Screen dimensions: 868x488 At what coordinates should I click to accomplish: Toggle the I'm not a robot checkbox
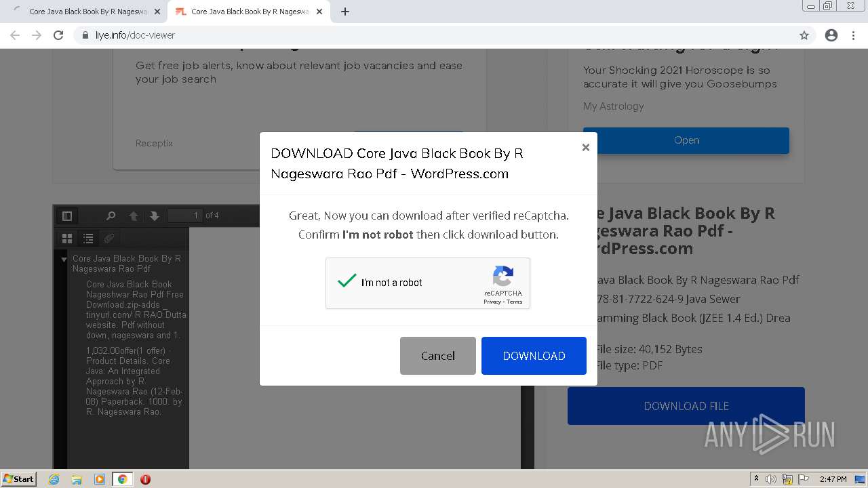click(x=347, y=281)
